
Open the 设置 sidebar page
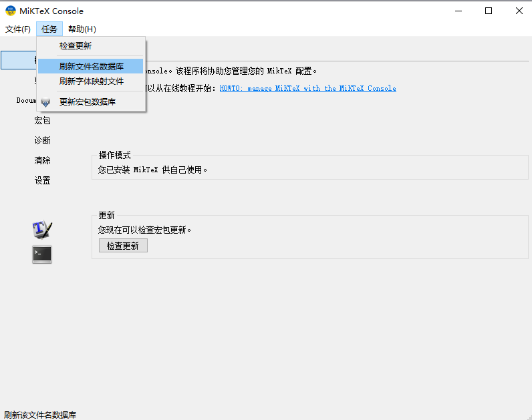pos(42,180)
